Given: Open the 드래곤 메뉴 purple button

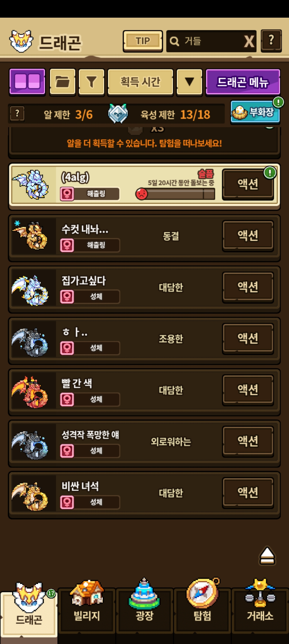Looking at the screenshot, I should pos(243,82).
